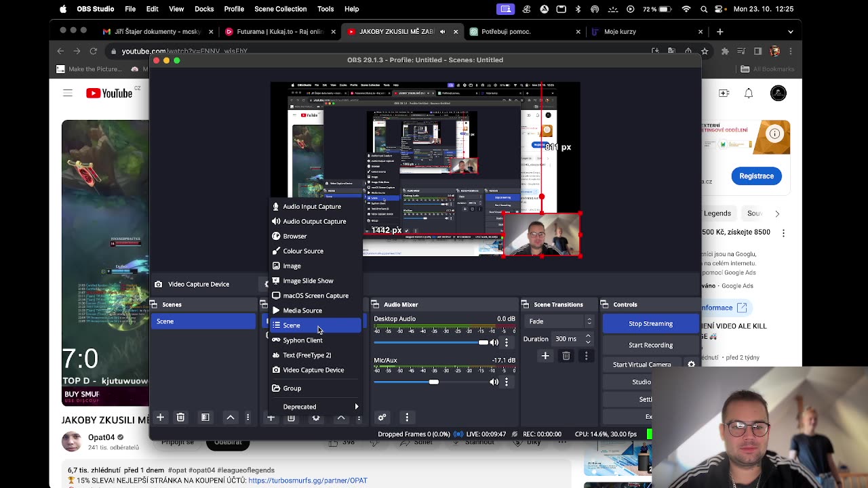
Task: Open advanced audio properties gears
Action: coord(382,418)
